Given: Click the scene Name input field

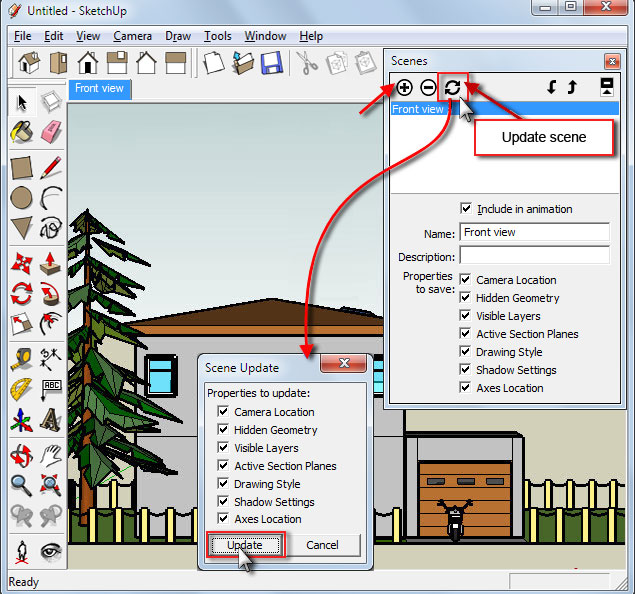Looking at the screenshot, I should (x=535, y=232).
